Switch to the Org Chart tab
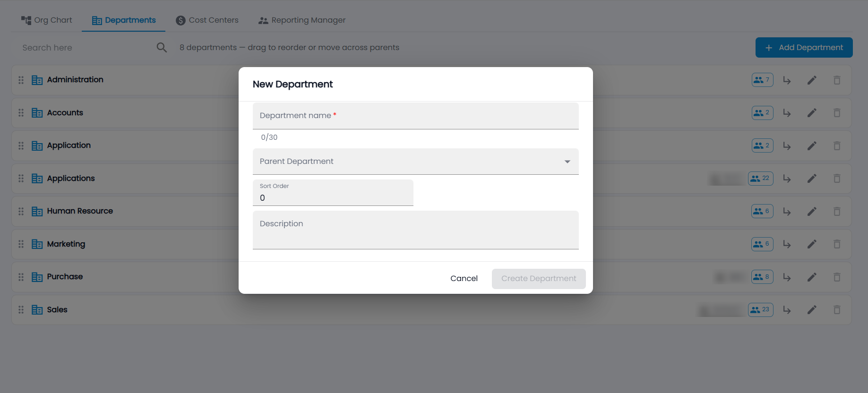 click(46, 20)
